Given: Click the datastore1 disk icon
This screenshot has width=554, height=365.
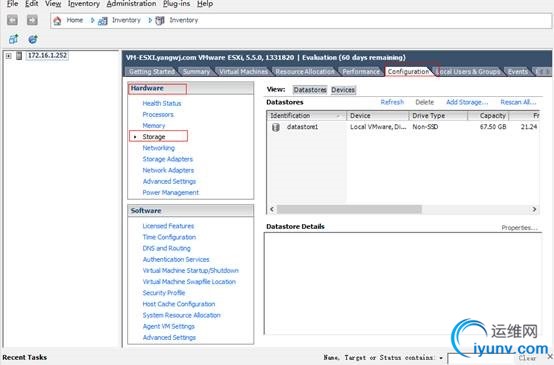Looking at the screenshot, I should pyautogui.click(x=276, y=127).
